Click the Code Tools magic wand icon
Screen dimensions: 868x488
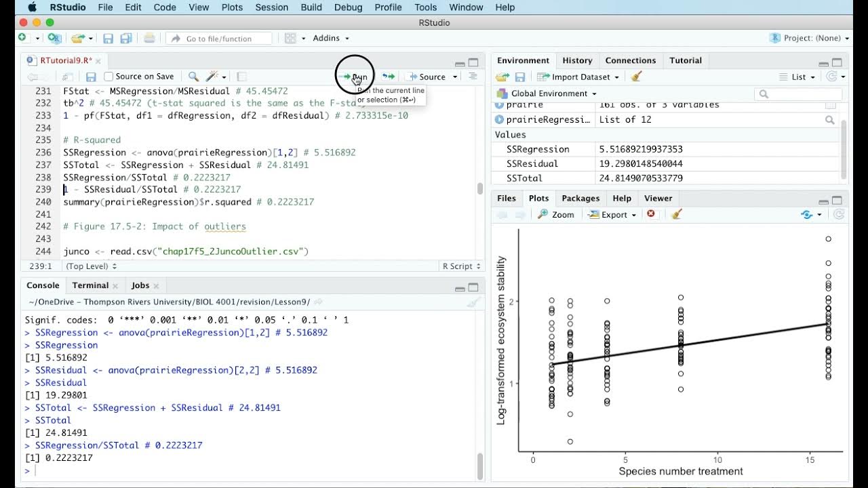[x=213, y=77]
